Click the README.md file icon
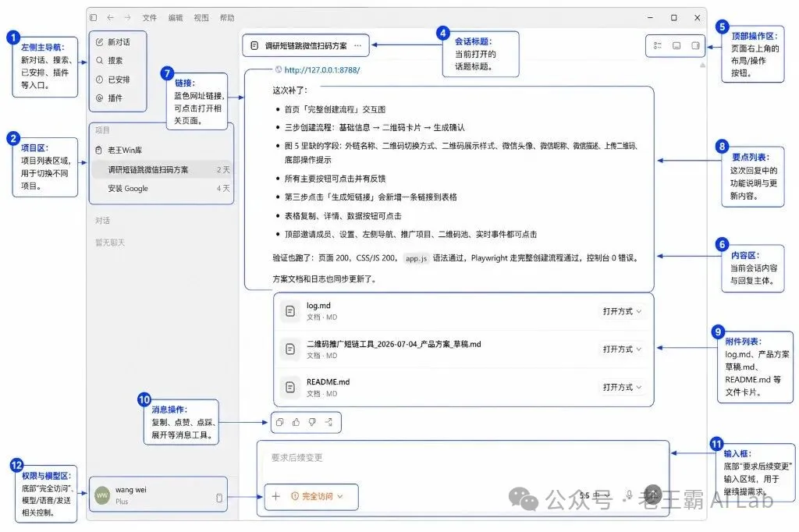Viewport: 799px width, 532px height. pos(290,387)
